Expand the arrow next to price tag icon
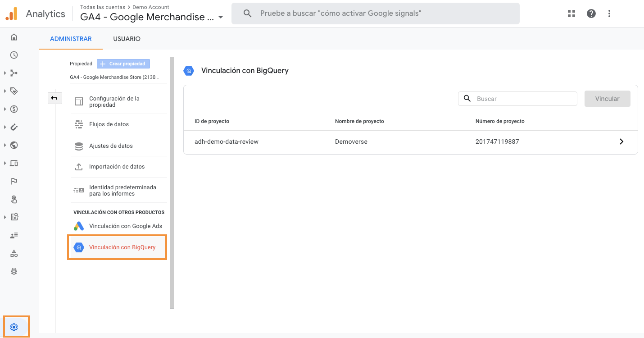Image resolution: width=644 pixels, height=338 pixels. 5,91
